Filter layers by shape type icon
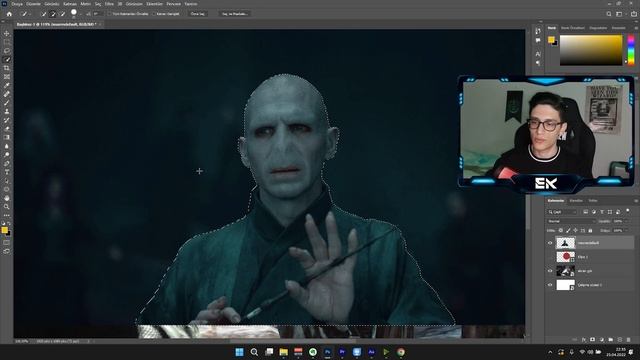 (610, 212)
